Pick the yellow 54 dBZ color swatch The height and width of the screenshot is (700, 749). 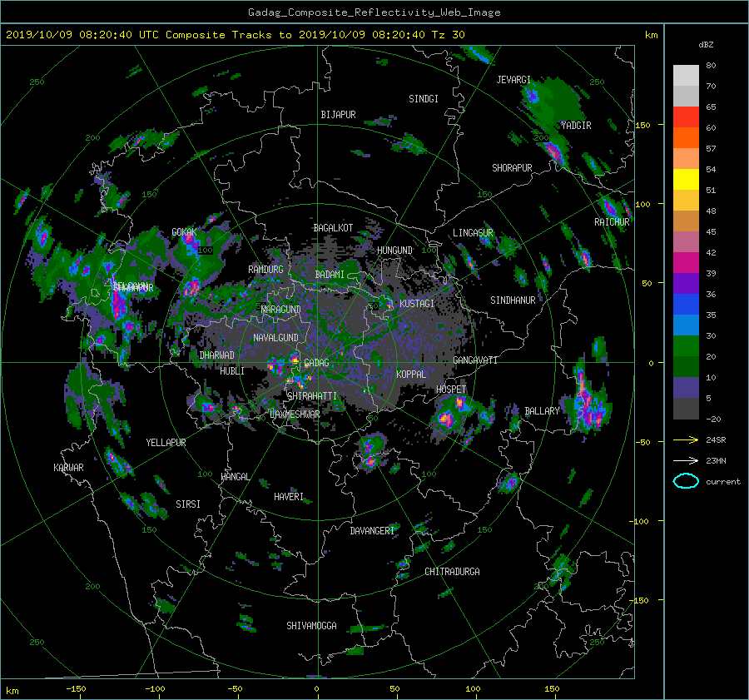pyautogui.click(x=686, y=179)
